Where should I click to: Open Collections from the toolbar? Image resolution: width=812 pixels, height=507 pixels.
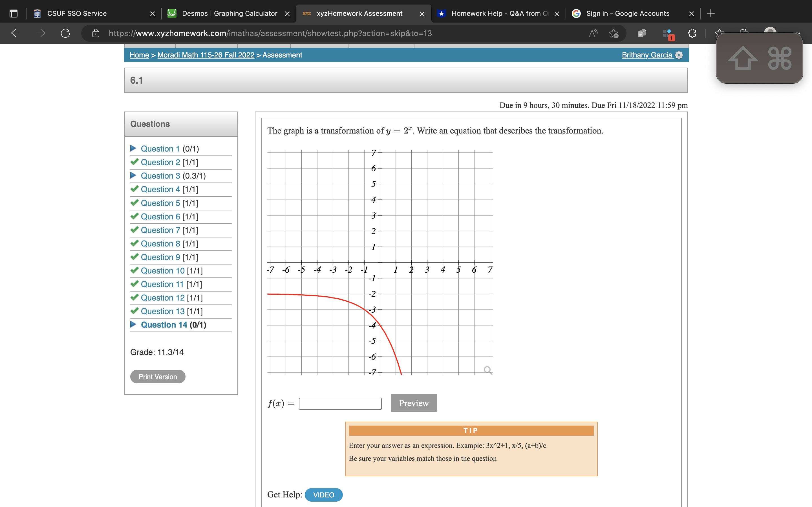[x=642, y=33]
